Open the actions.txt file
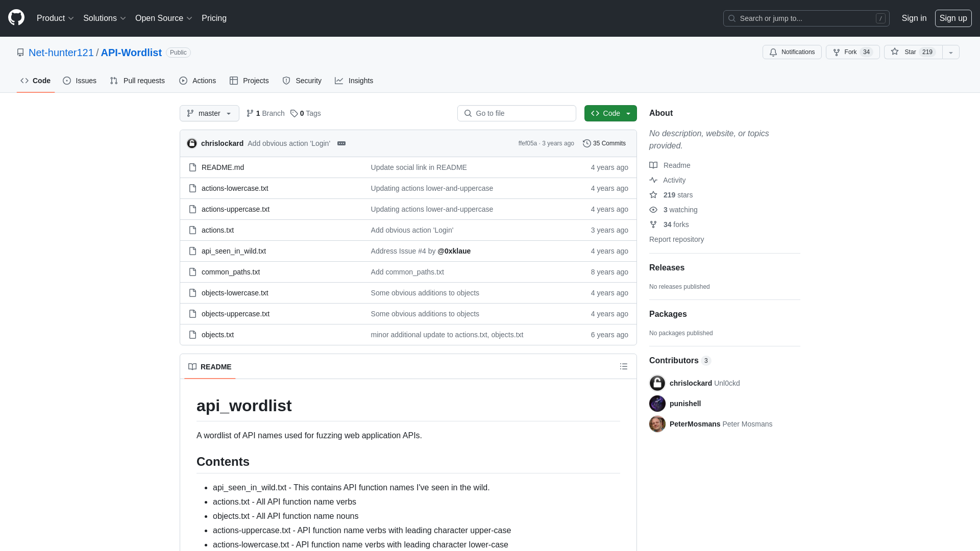 pos(217,230)
